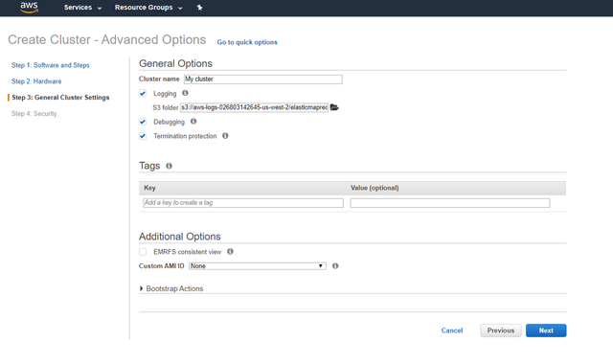Viewport: 613px width, 364px height.
Task: Click the tag Key input field
Action: [243, 203]
